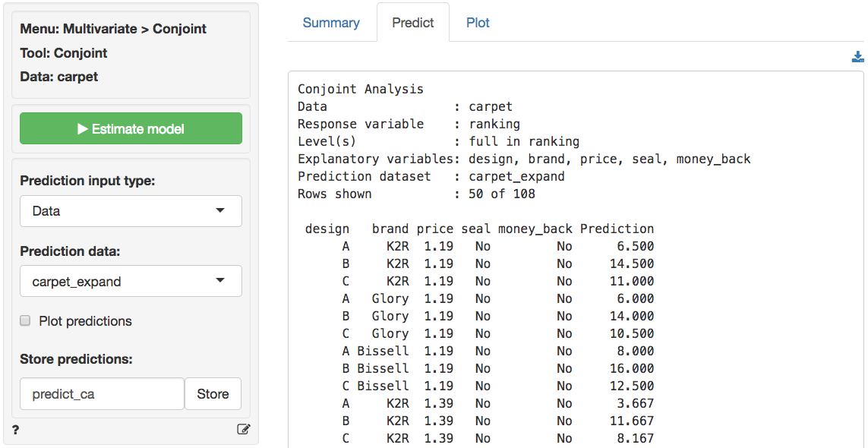This screenshot has width=868, height=448.
Task: Click the Rows shown line in output
Action: pyautogui.click(x=416, y=194)
